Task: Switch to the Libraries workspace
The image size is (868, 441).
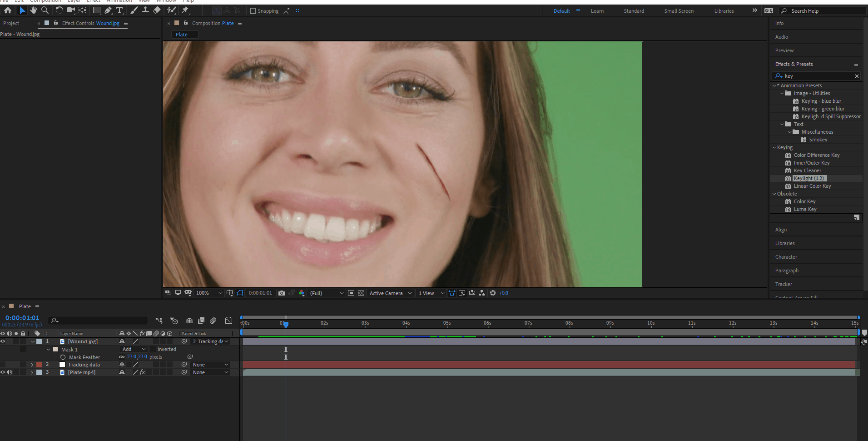Action: (x=724, y=11)
